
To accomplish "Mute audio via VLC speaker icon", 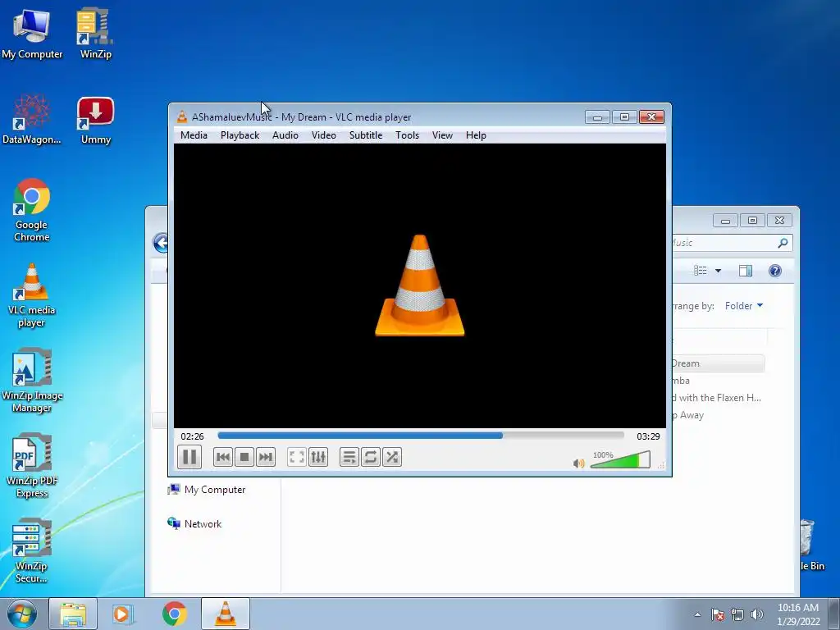I will [578, 463].
